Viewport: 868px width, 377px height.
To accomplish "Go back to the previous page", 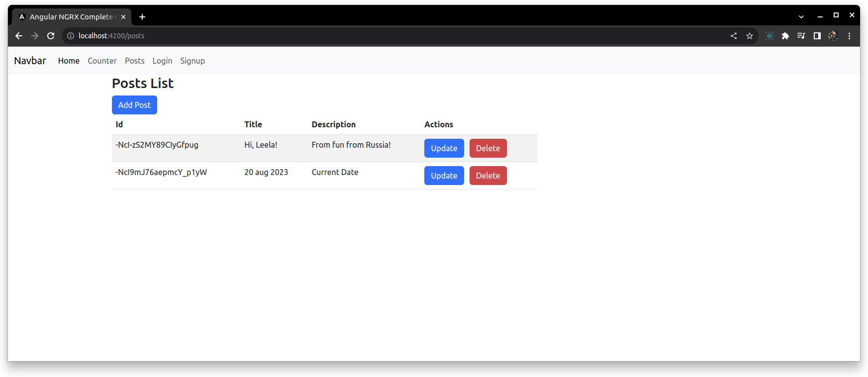I will coord(19,36).
